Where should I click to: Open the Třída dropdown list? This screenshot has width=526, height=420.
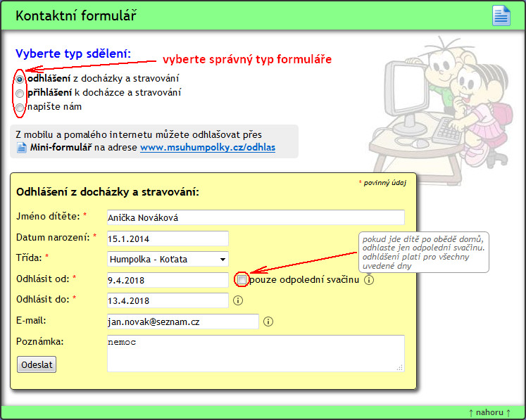coord(168,259)
